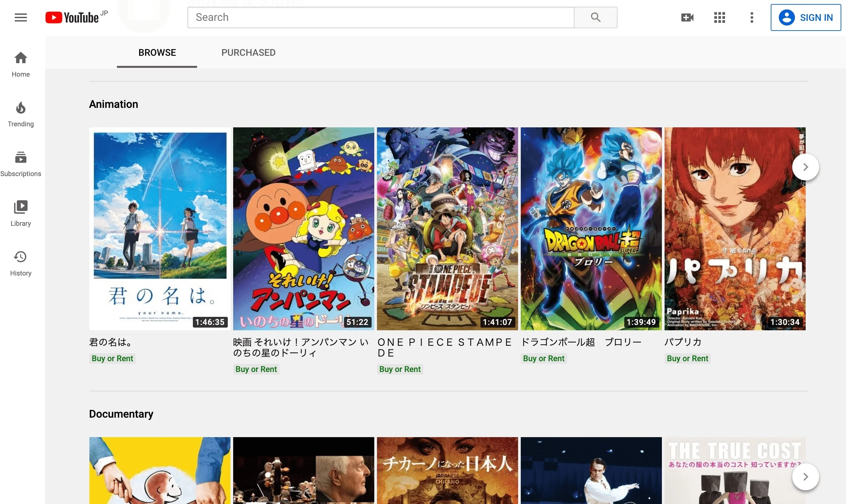Click Buy or Rent under 君の名は。

pyautogui.click(x=112, y=358)
